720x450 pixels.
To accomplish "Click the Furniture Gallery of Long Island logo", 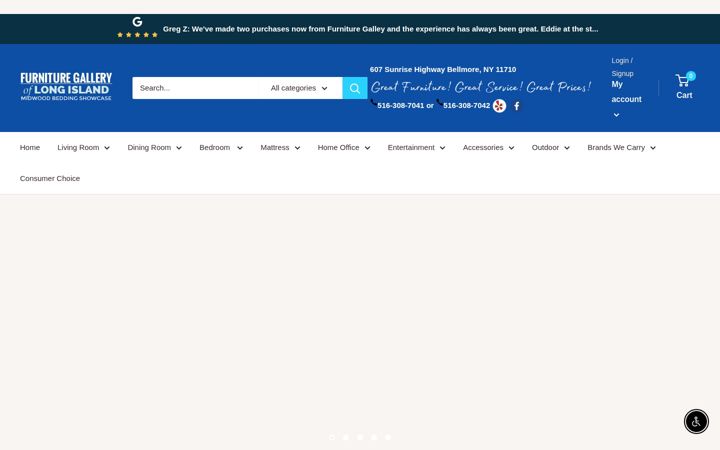I will pyautogui.click(x=66, y=86).
